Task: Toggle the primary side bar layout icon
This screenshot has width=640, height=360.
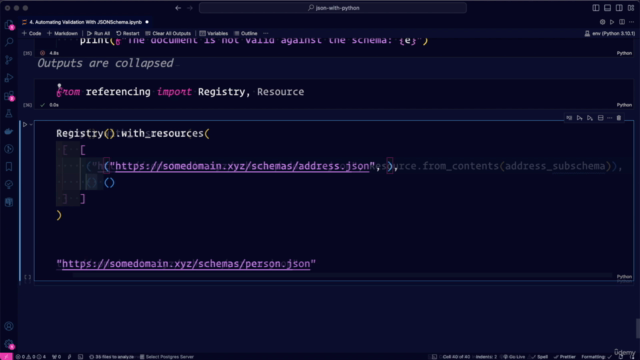Action: pyautogui.click(x=596, y=8)
